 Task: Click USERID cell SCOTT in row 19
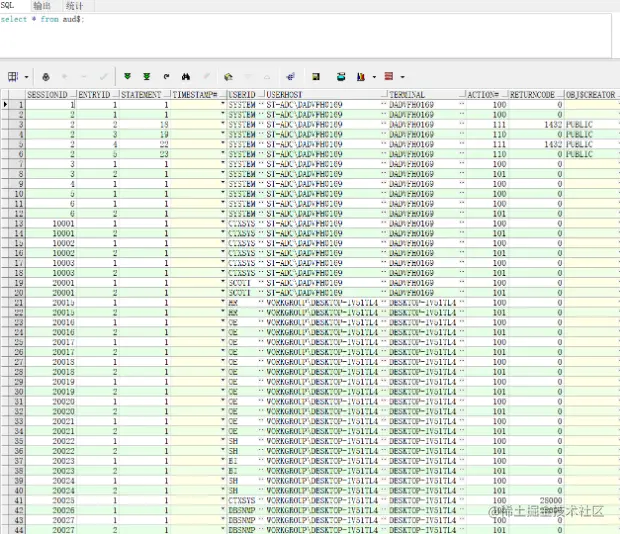coord(240,283)
